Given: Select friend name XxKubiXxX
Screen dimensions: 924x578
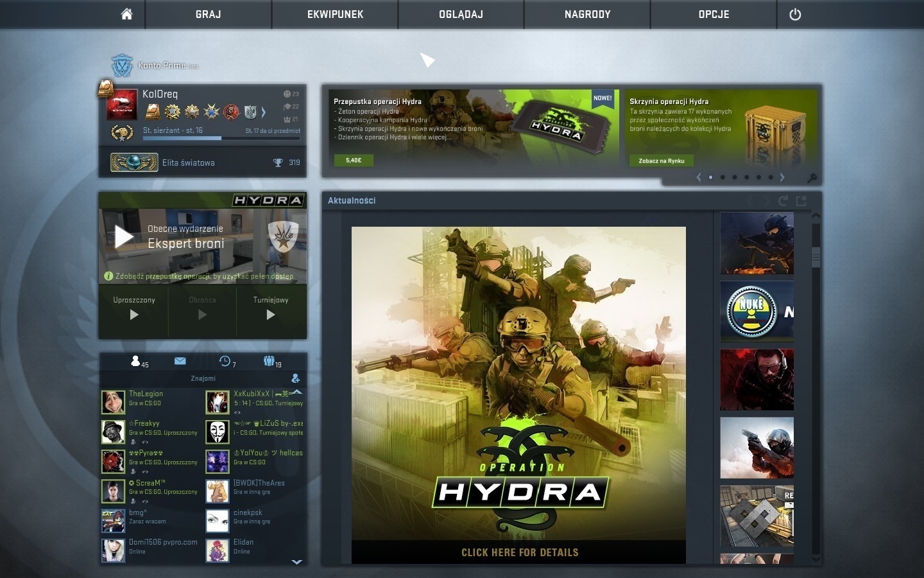Looking at the screenshot, I should (x=252, y=394).
